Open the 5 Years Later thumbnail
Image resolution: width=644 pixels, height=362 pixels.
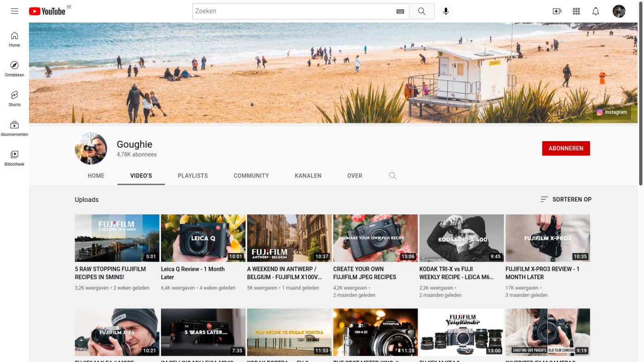pos(203,332)
